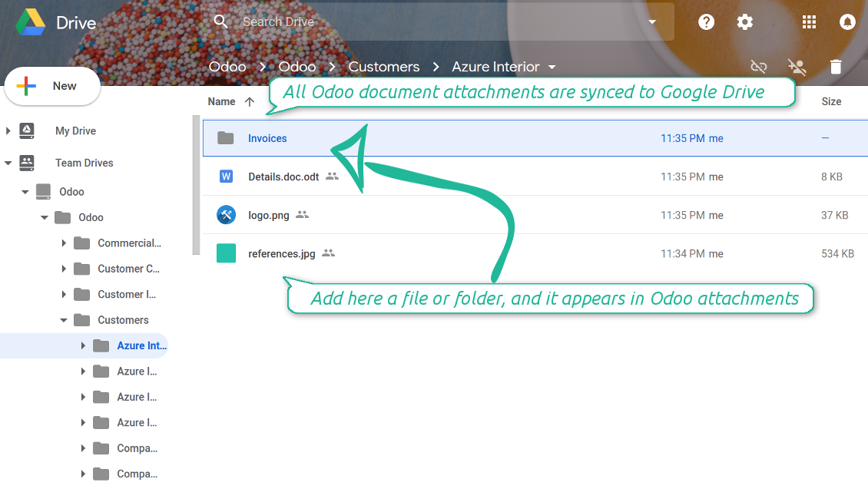Expand the Commercial... folder

64,243
